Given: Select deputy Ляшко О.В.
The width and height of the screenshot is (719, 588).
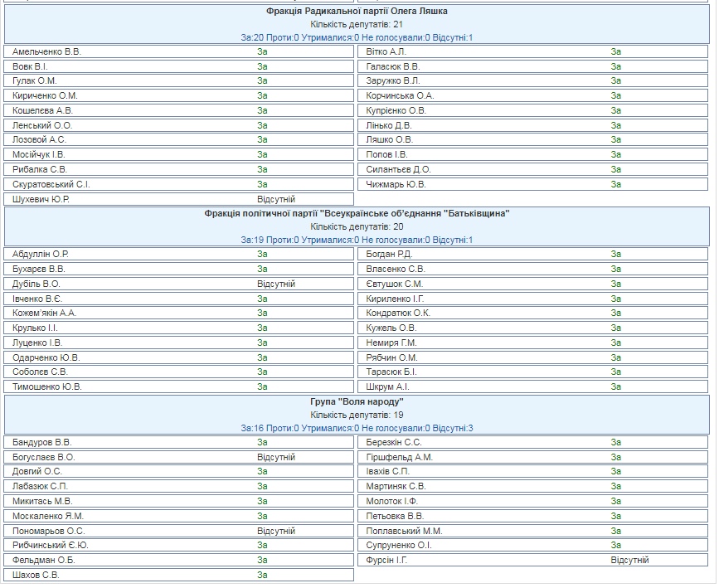Looking at the screenshot, I should click(x=389, y=139).
